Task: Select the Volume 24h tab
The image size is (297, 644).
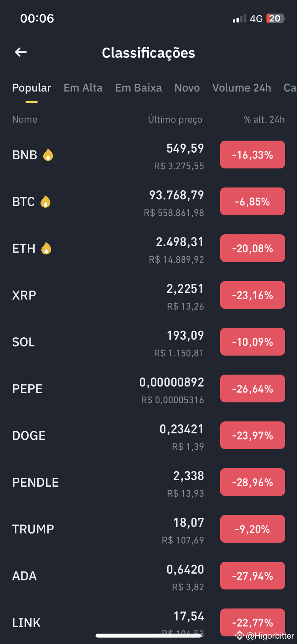Action: tap(241, 88)
